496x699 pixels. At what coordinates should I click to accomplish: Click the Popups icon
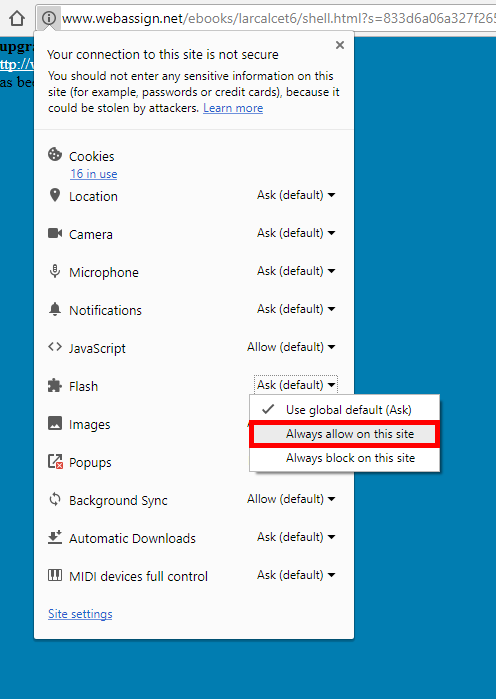55,461
